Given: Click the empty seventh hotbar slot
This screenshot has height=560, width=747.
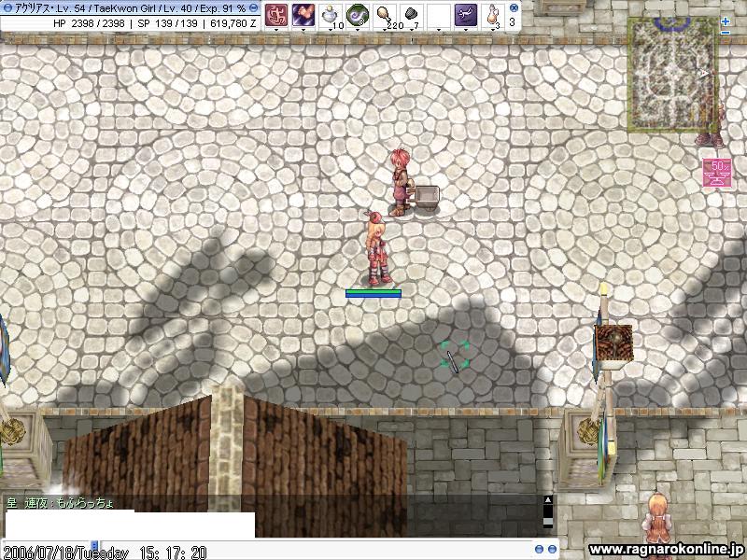Looking at the screenshot, I should [439, 15].
